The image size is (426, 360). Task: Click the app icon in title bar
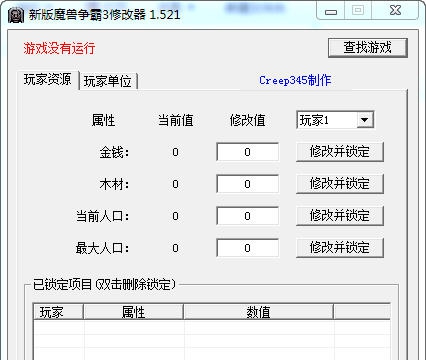click(x=16, y=15)
